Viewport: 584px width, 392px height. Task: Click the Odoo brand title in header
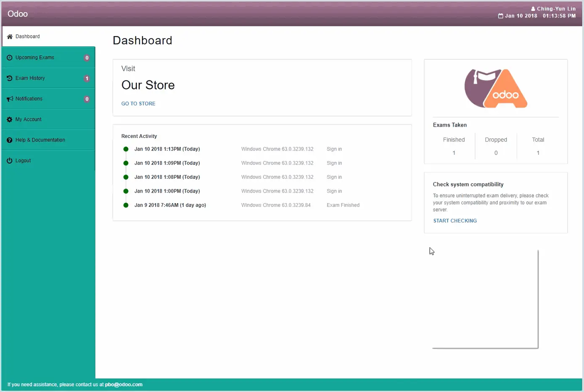tap(18, 14)
